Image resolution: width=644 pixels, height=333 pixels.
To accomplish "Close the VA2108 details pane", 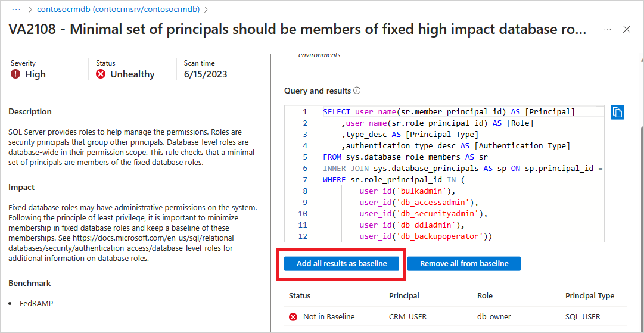I will point(627,29).
